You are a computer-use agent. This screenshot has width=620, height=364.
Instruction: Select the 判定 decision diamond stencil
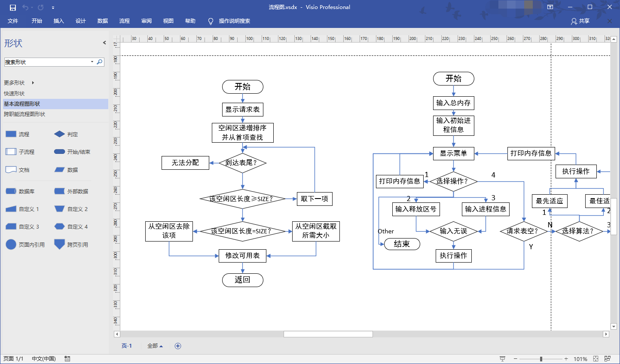coord(60,134)
